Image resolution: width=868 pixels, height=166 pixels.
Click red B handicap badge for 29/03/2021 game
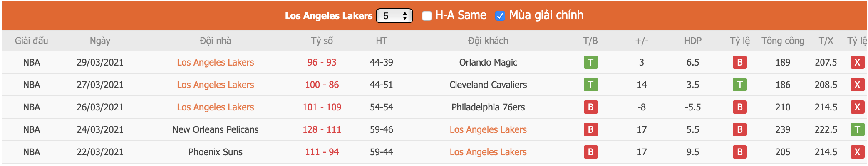point(740,62)
